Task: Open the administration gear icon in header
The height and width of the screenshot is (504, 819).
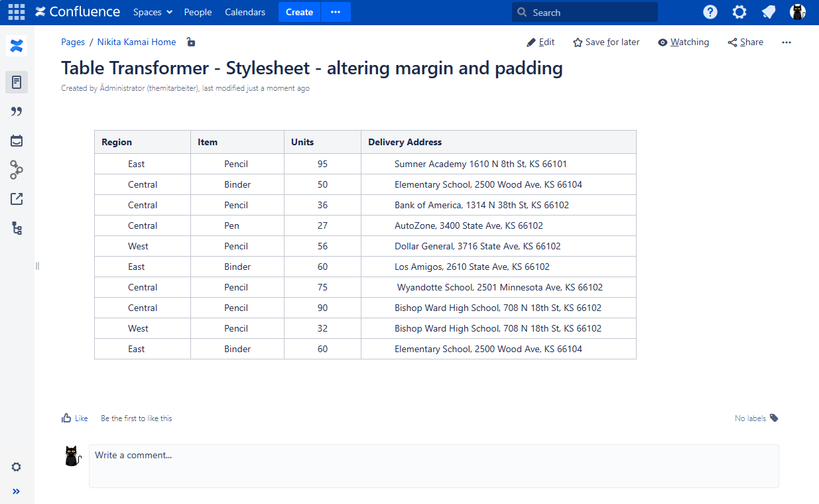Action: [739, 12]
